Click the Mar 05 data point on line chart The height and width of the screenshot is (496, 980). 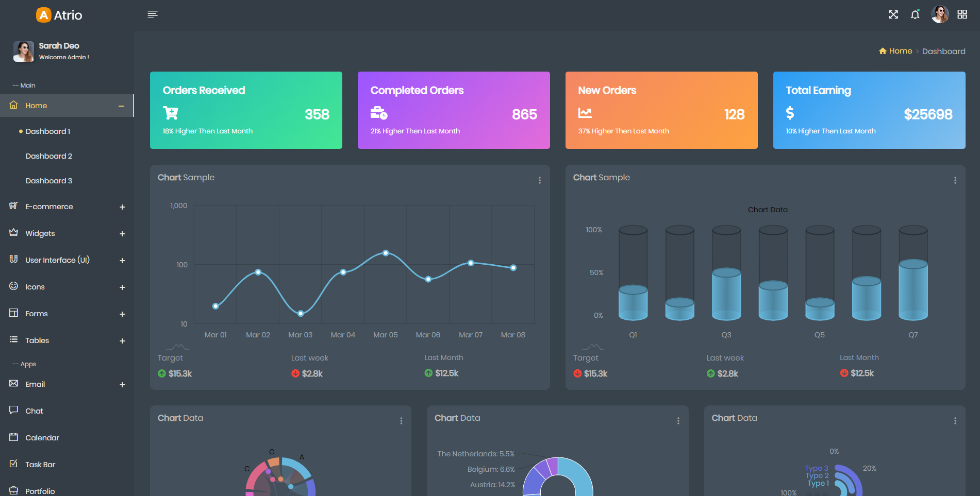(386, 253)
